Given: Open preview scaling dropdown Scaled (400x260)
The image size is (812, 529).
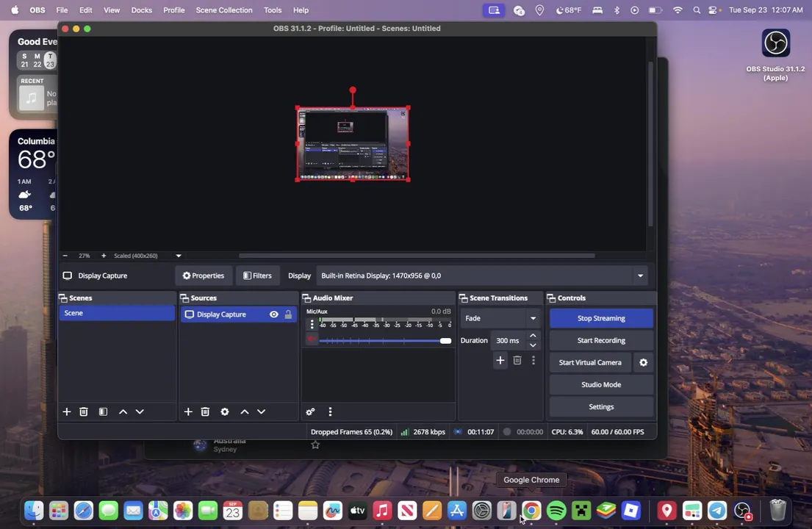Looking at the screenshot, I should (148, 256).
